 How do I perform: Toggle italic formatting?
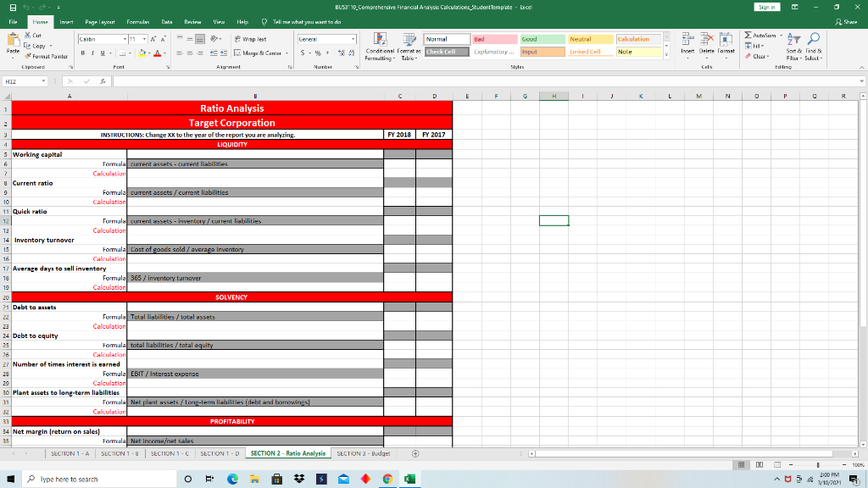pos(92,52)
